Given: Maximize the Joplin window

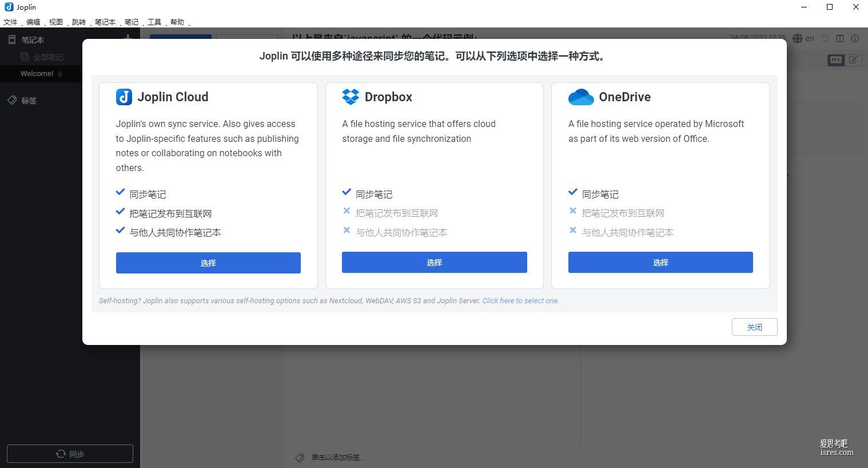Looking at the screenshot, I should point(830,7).
